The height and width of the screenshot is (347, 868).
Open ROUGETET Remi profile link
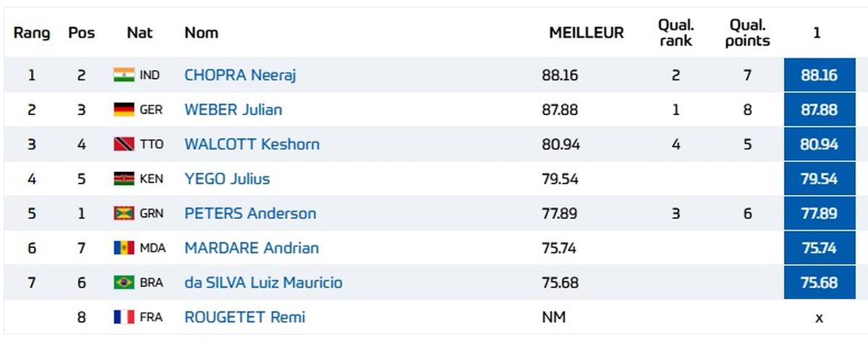244,317
